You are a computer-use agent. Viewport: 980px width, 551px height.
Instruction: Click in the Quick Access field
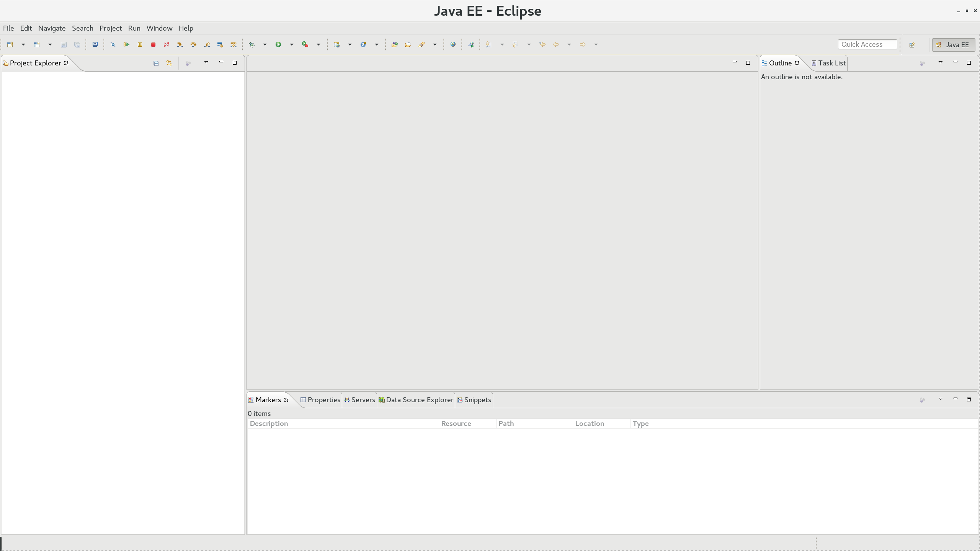coord(867,44)
